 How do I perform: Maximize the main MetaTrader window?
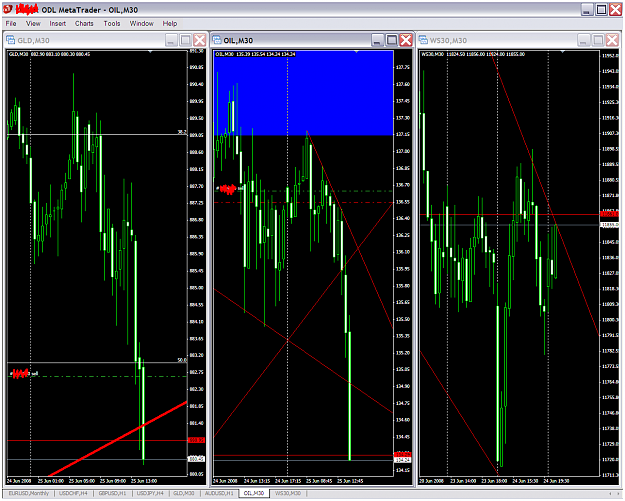tap(601, 10)
